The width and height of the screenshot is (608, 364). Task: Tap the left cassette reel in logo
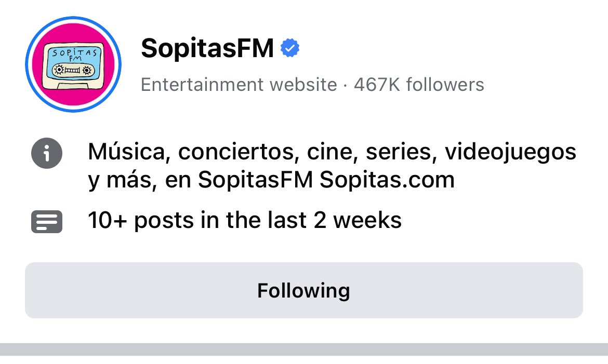[x=59, y=70]
